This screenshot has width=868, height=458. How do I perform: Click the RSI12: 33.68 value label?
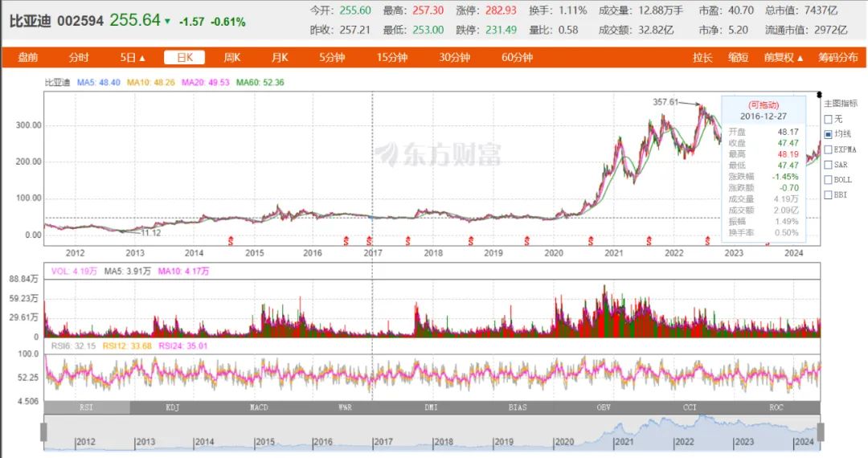[127, 346]
